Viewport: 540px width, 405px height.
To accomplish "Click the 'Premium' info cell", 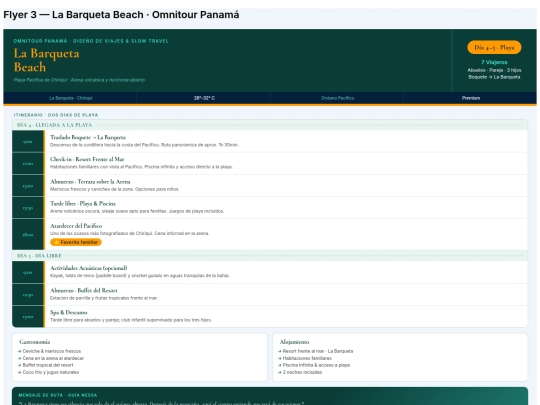I will pyautogui.click(x=471, y=98).
